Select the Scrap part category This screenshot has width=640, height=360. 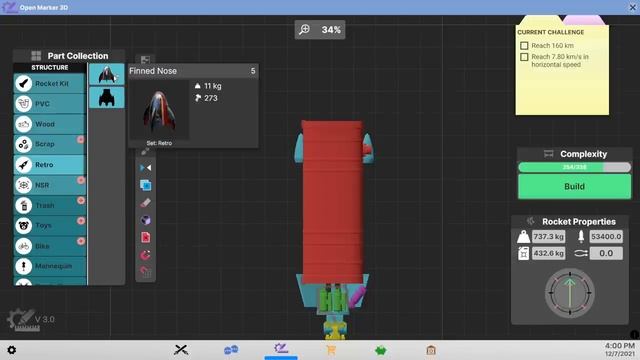click(49, 144)
